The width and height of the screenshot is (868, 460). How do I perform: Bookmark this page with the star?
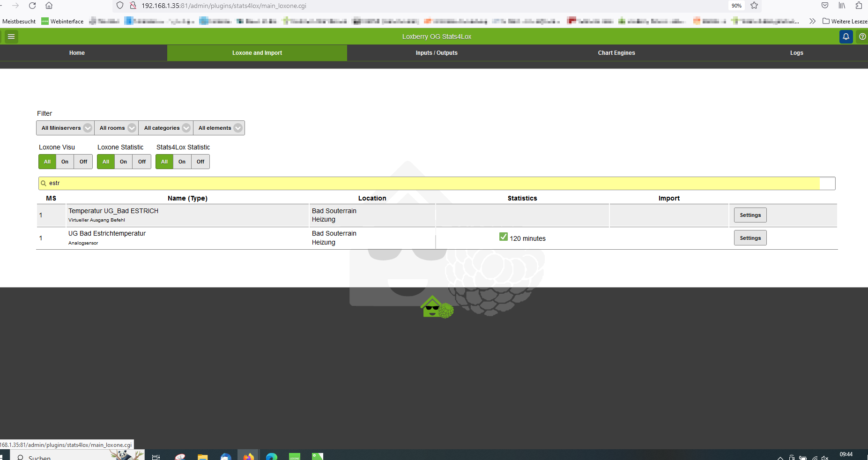(x=754, y=6)
